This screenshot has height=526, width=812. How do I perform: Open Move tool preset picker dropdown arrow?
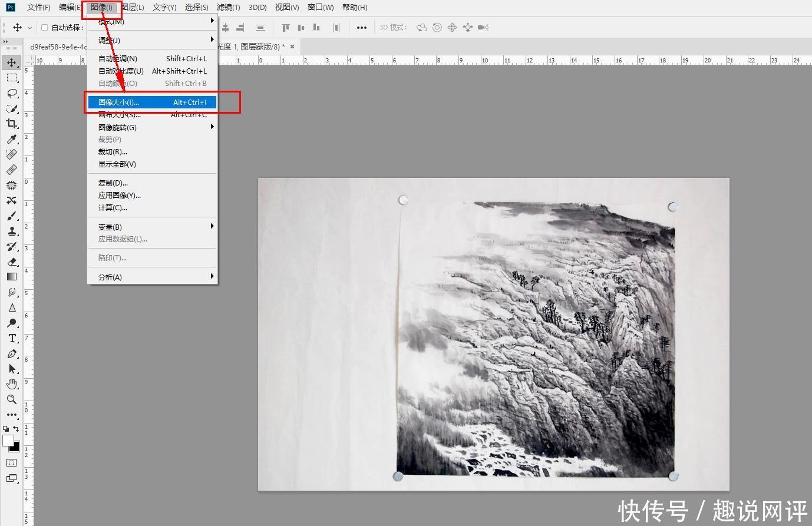(29, 28)
